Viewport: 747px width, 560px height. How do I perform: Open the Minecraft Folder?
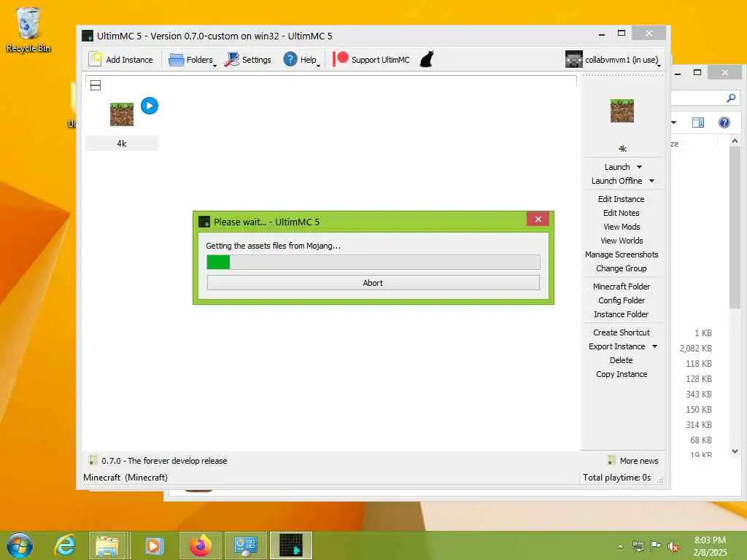click(x=622, y=286)
